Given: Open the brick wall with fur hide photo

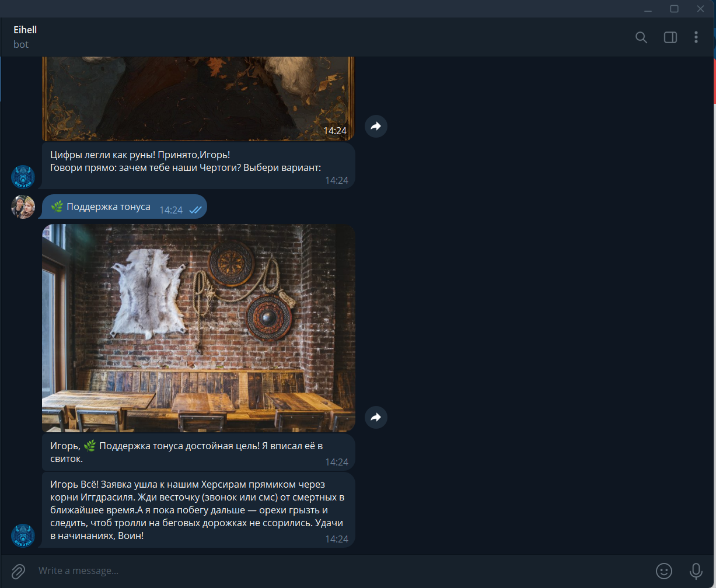Looking at the screenshot, I should coord(198,328).
